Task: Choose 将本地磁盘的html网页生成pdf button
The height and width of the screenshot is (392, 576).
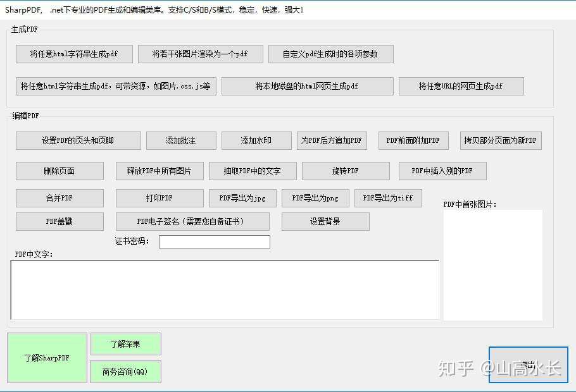Action: click(307, 86)
